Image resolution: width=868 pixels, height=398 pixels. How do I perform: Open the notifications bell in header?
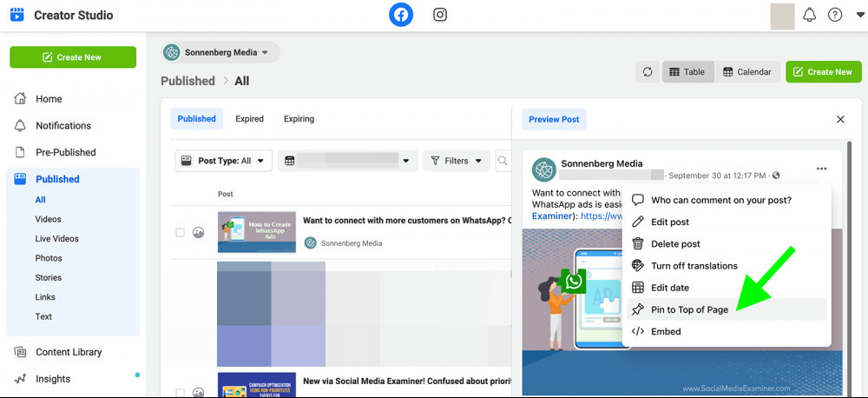[809, 15]
